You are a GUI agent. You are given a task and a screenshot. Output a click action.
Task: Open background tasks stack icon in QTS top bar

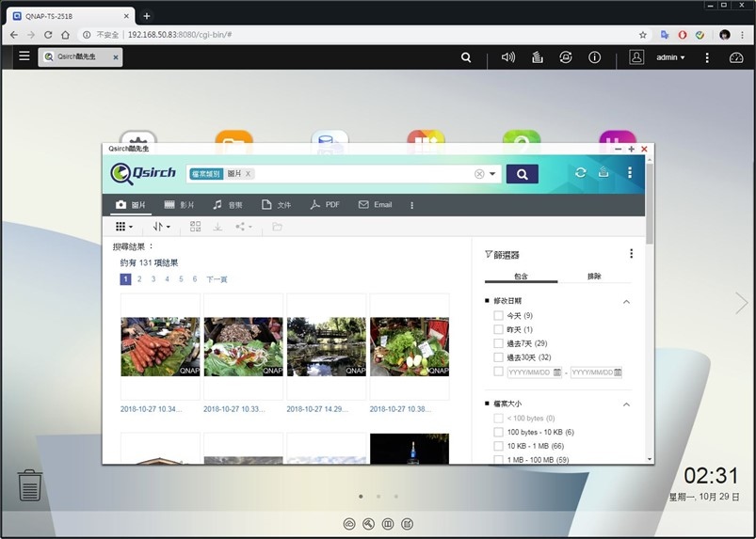click(x=537, y=57)
